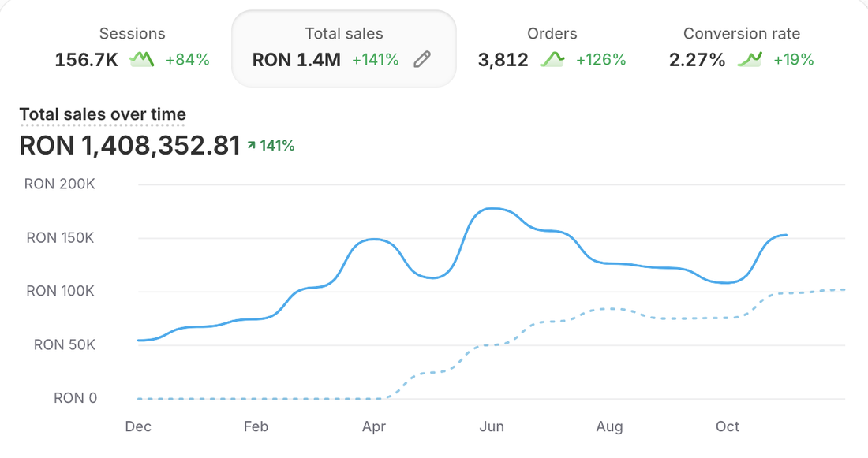Click the pencil edit icon in Total sales
The width and height of the screenshot is (868, 458).
(x=422, y=59)
